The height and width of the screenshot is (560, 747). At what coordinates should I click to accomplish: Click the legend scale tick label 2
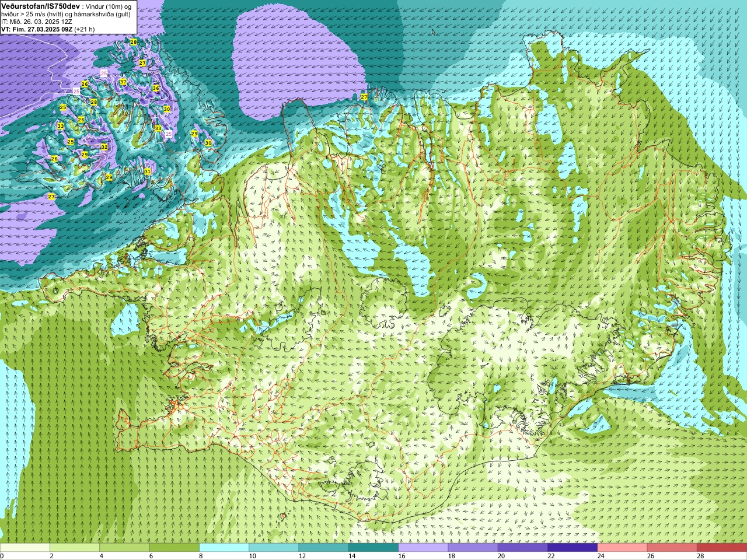click(51, 556)
